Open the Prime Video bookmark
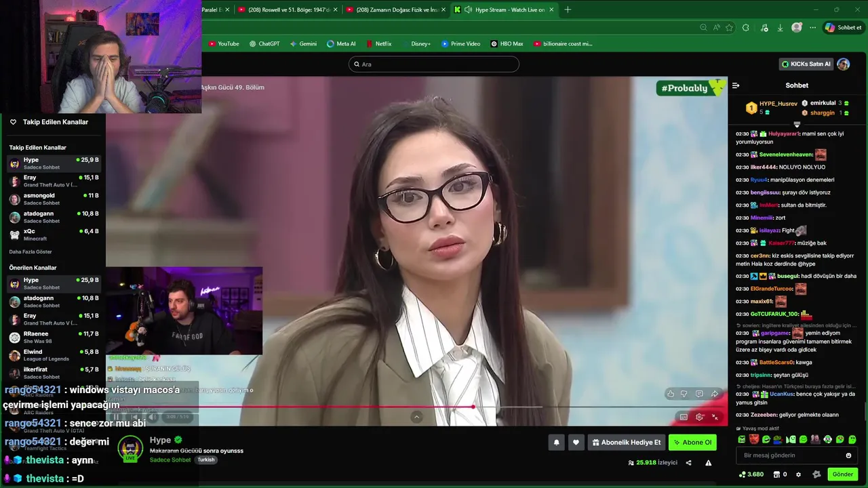The image size is (868, 488). pyautogui.click(x=460, y=43)
